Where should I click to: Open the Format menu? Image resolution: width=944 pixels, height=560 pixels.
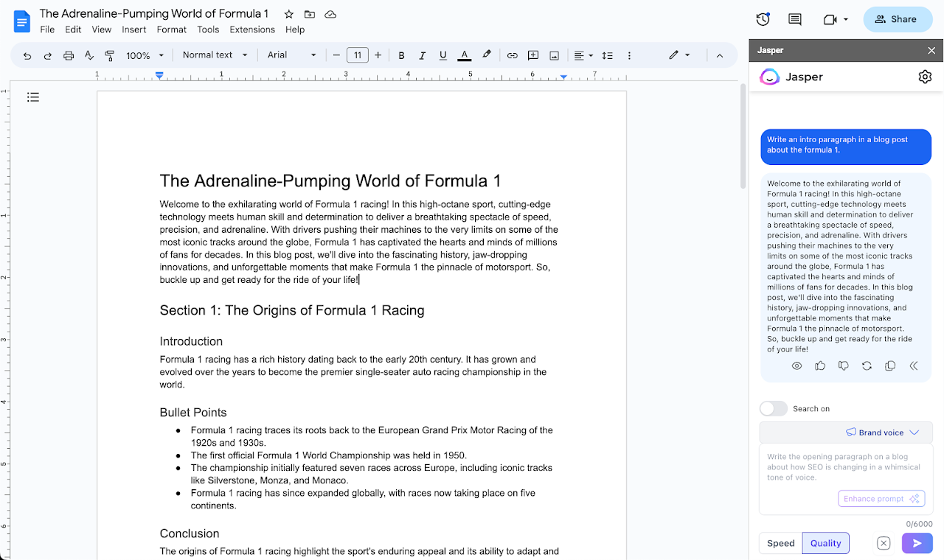(x=172, y=29)
